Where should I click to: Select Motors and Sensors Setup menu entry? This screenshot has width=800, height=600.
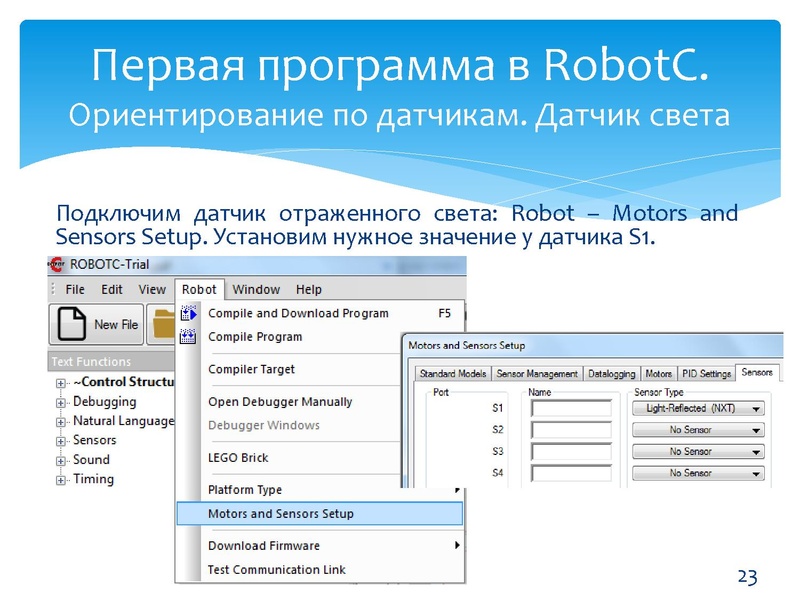coord(280,512)
